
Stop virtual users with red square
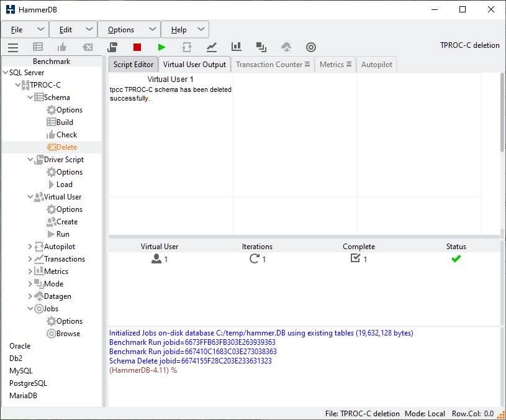(137, 47)
